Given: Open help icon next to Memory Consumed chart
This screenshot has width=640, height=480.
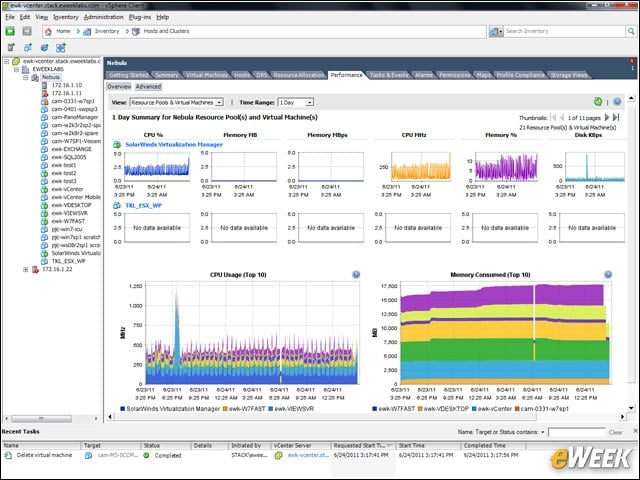Looking at the screenshot, I should (608, 275).
